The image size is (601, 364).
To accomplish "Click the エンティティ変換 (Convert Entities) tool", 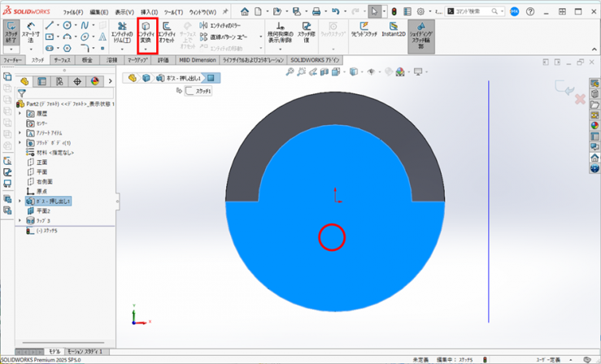I will (x=146, y=32).
